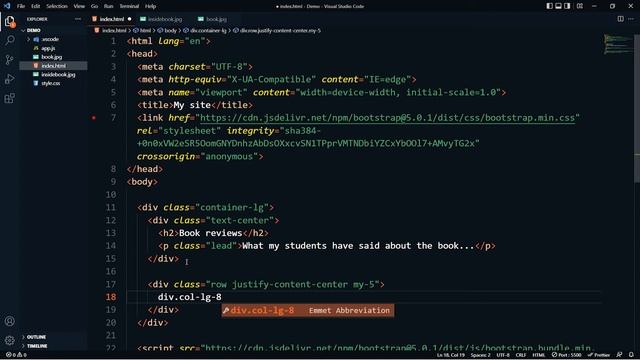
Task: Click CRLF end of line setting
Action: click(x=521, y=355)
